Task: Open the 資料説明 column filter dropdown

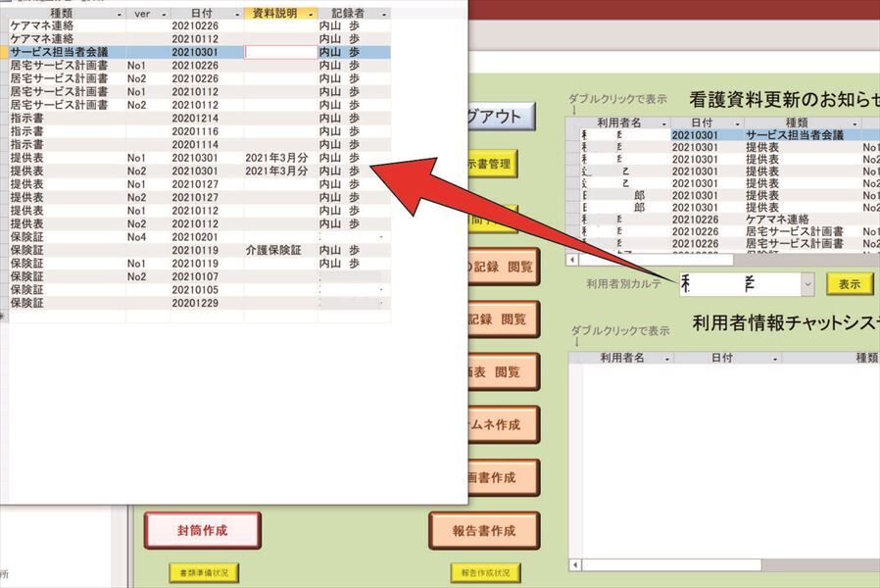Action: click(x=311, y=14)
